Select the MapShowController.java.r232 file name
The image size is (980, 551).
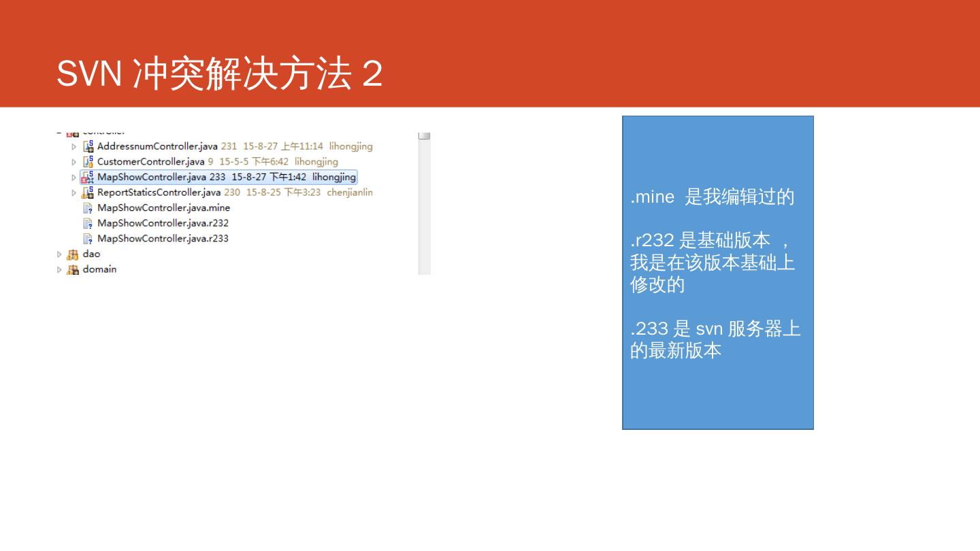[x=163, y=223]
